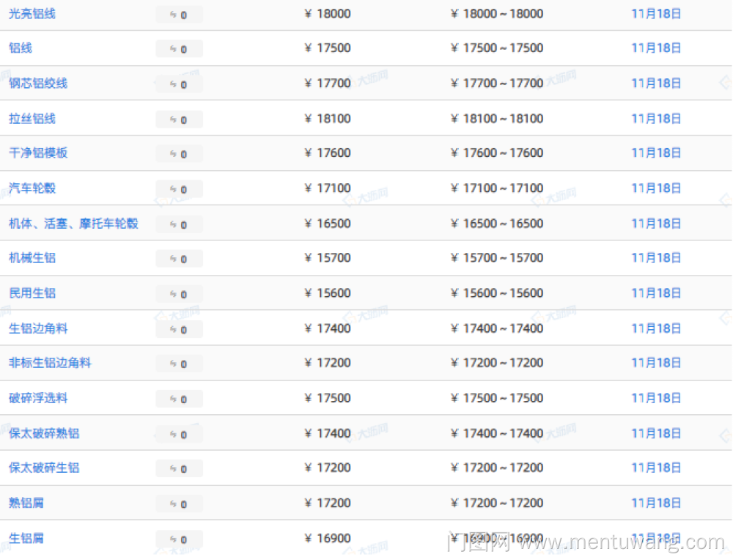Click the 11月18日 date in 汽车轮毂 row
The image size is (733, 560).
[656, 188]
